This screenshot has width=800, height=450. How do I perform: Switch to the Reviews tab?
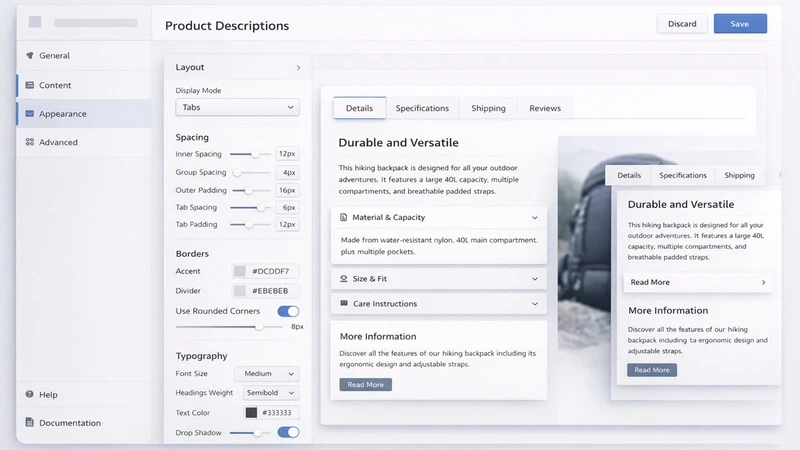pos(545,108)
